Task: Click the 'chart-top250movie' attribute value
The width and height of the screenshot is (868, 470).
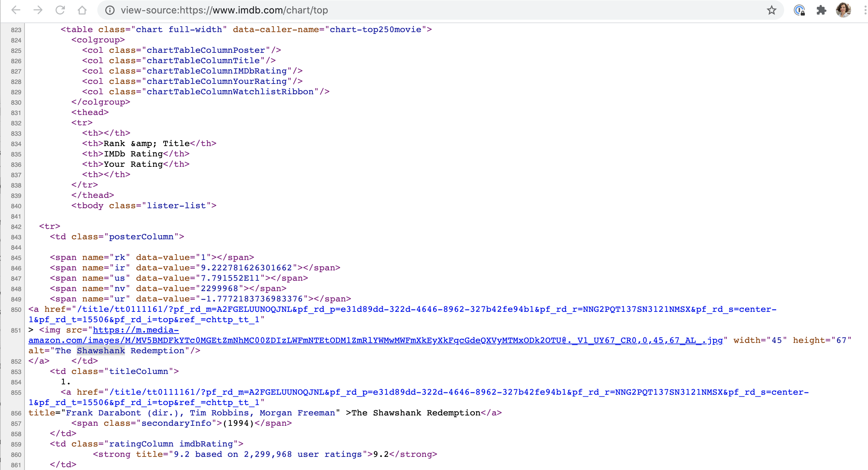Action: 376,30
